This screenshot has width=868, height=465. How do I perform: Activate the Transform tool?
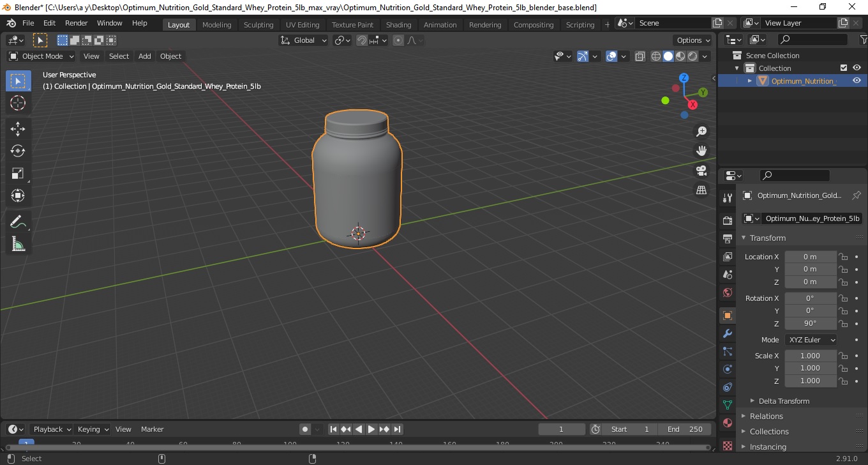(x=18, y=196)
